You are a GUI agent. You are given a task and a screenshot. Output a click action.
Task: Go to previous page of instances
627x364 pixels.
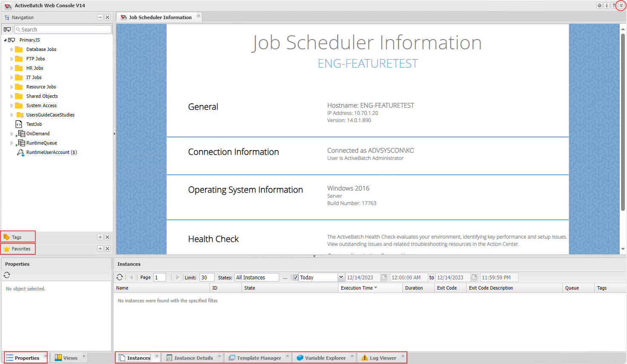point(132,277)
